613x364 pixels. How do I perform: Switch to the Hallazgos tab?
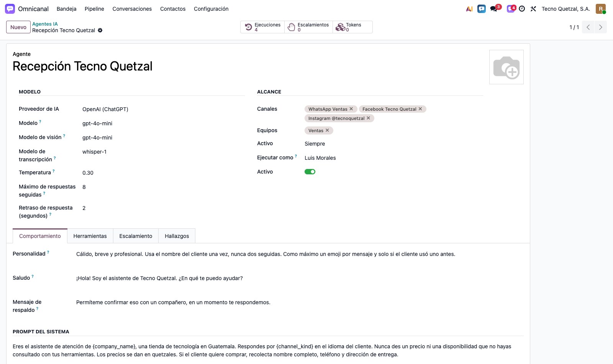click(177, 236)
